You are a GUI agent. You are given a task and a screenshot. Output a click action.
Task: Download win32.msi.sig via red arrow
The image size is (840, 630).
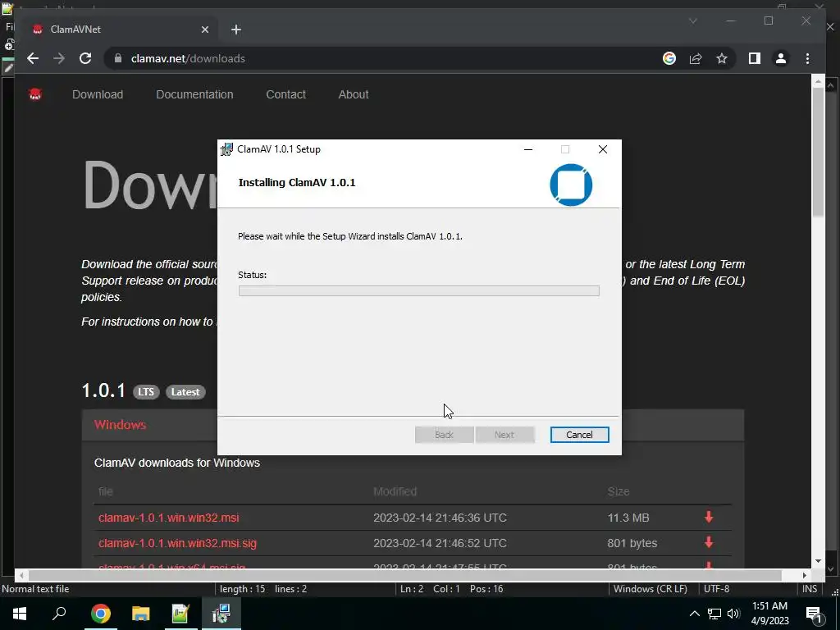[x=709, y=542]
